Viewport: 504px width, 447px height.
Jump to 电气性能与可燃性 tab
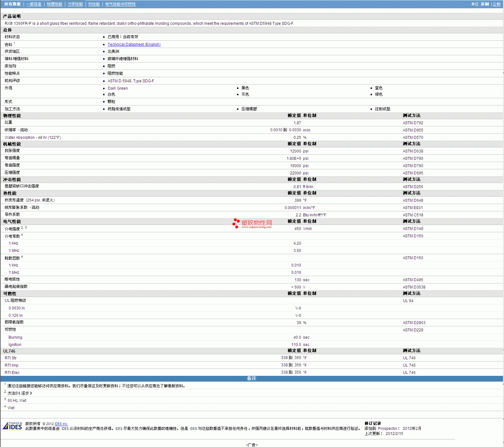pyautogui.click(x=120, y=4)
